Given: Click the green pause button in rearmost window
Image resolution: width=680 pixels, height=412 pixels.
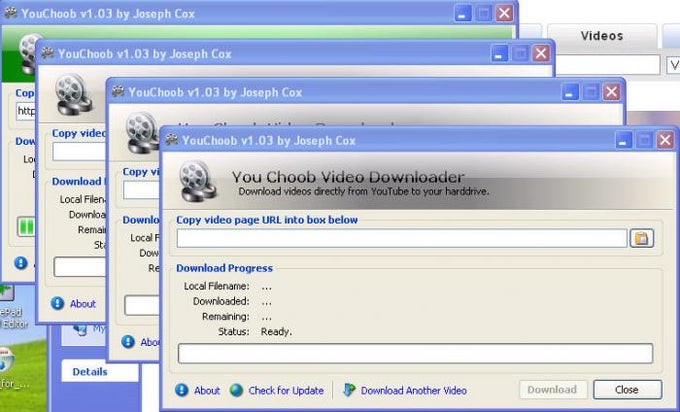Looking at the screenshot, I should [x=26, y=226].
